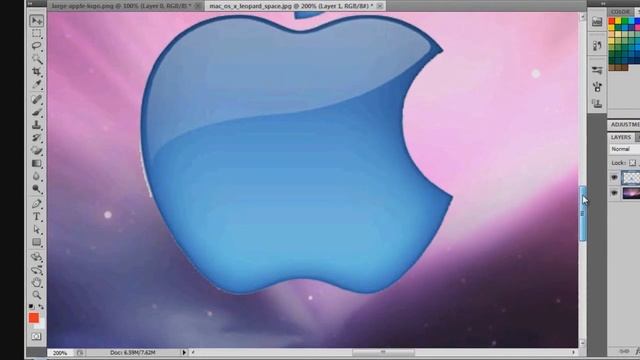The width and height of the screenshot is (640, 360).
Task: Select the Eyedropper tool
Action: pyautogui.click(x=36, y=84)
